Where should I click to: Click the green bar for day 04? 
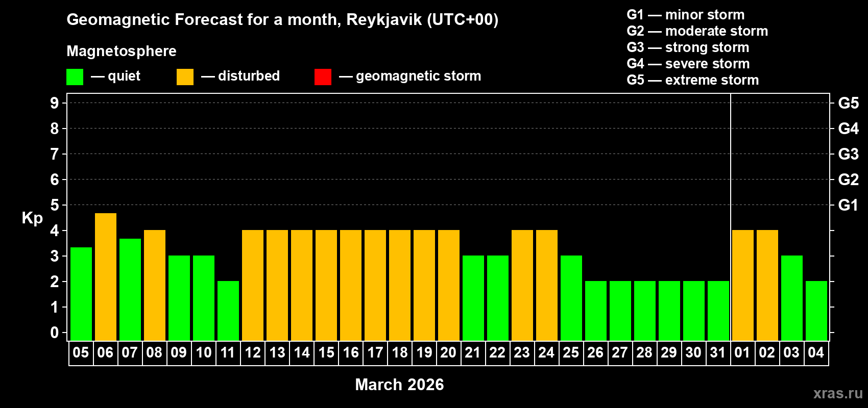coord(816,311)
